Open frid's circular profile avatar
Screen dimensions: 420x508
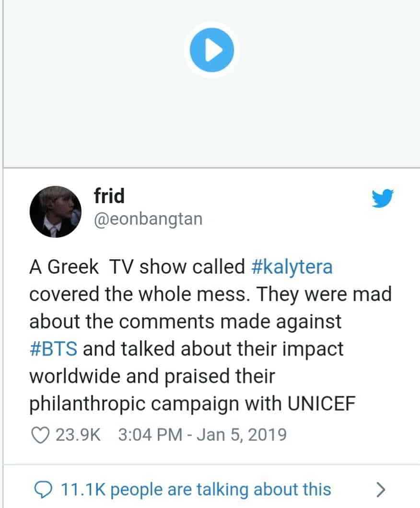[56, 211]
